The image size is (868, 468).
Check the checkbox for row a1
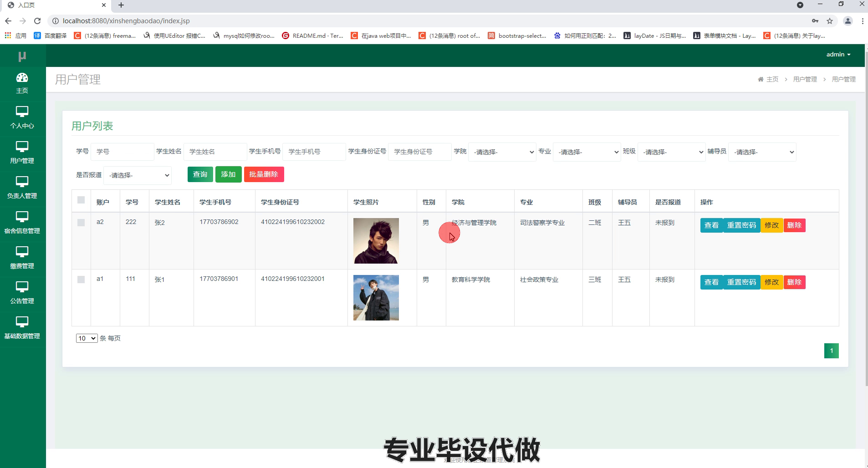coord(81,280)
